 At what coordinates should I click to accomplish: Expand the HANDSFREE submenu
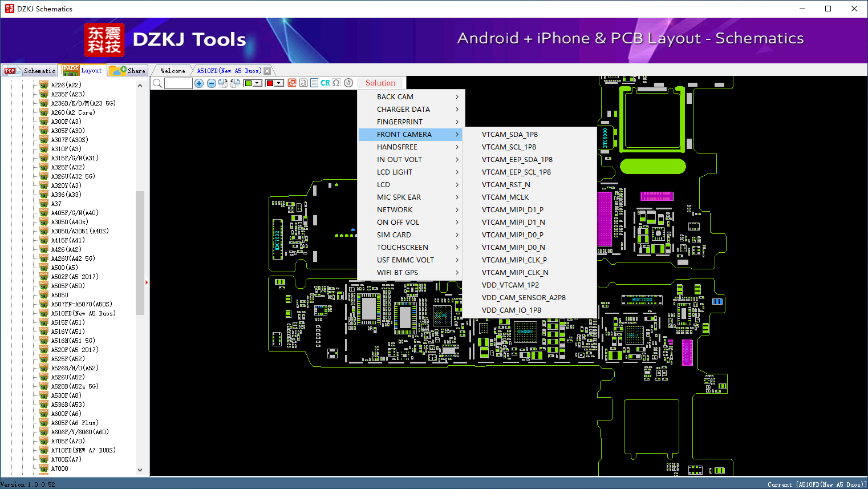[x=412, y=147]
